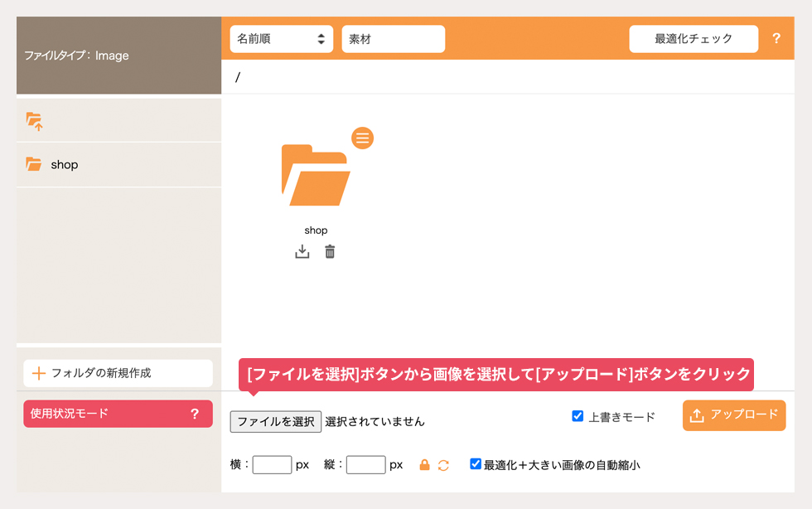This screenshot has width=812, height=509.
Task: Click the 縦 height px input field
Action: coord(365,464)
